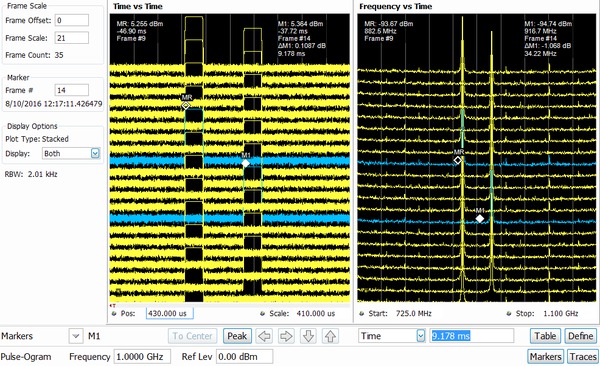Edit the Frequency field 1.0000 GHz
This screenshot has width=600, height=366.
point(142,357)
